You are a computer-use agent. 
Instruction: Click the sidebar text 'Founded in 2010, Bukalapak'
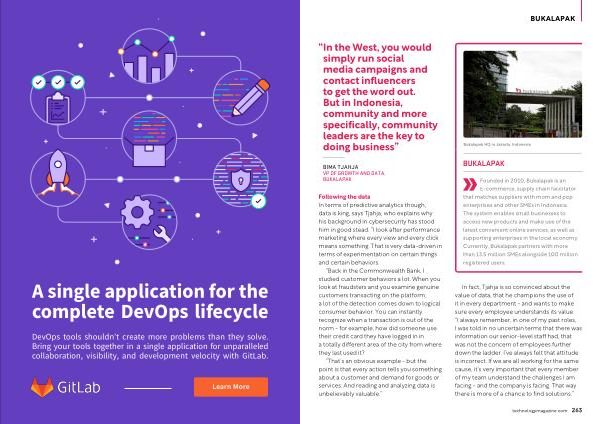tap(520, 222)
